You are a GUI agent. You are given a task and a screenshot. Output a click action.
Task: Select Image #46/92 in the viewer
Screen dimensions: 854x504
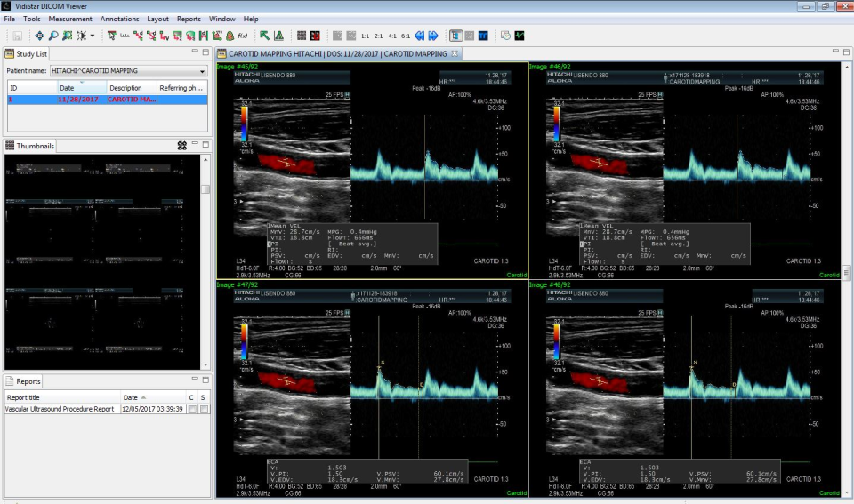click(685, 171)
